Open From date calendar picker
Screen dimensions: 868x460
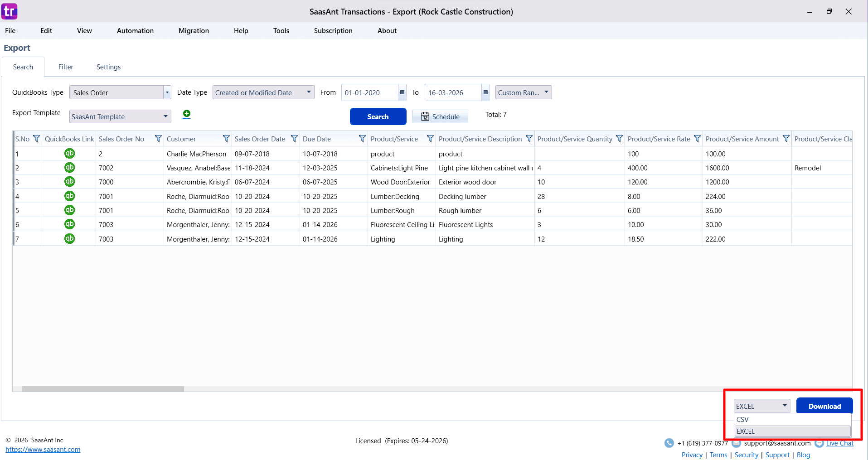pyautogui.click(x=402, y=92)
